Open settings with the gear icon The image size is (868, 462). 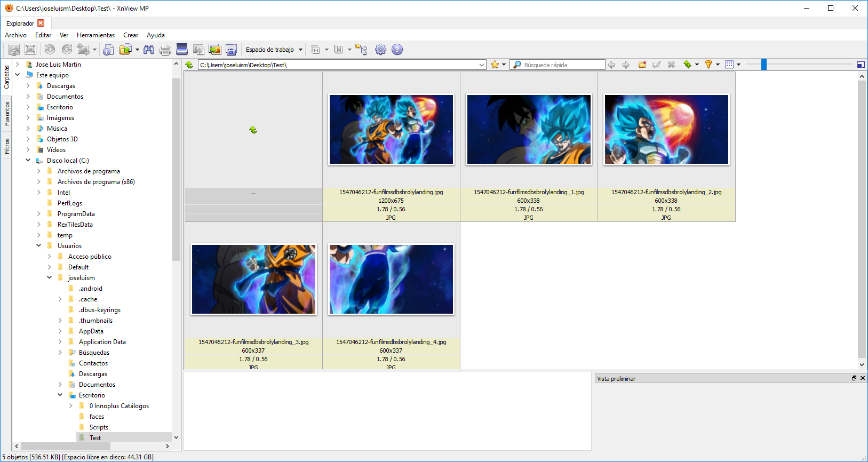pyautogui.click(x=380, y=50)
